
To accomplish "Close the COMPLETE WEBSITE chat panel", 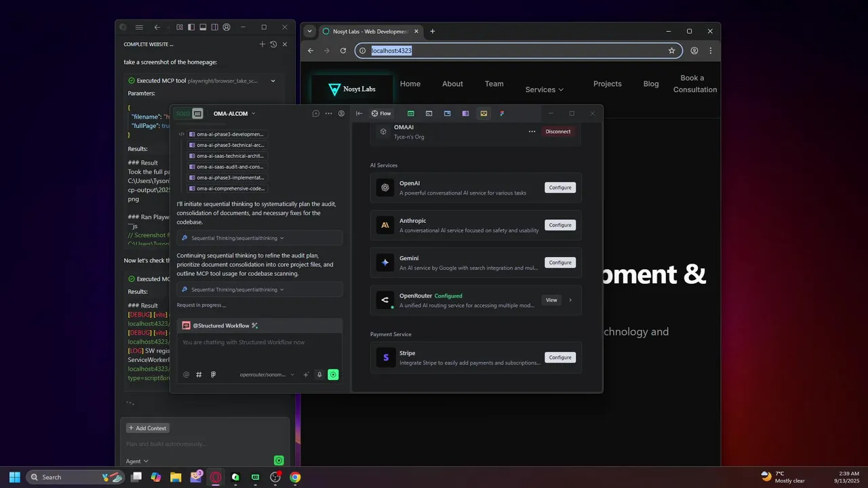I will point(285,44).
